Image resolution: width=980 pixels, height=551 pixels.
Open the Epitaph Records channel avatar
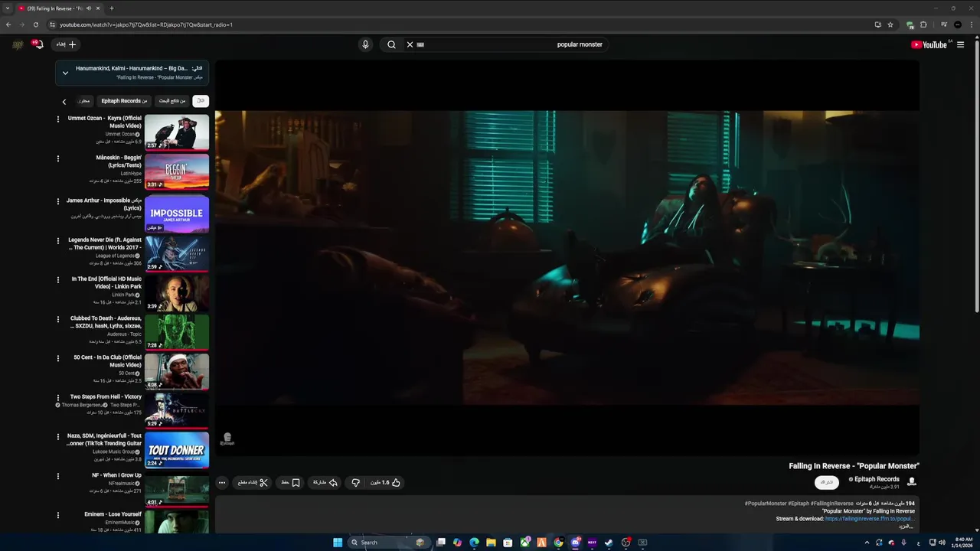911,481
